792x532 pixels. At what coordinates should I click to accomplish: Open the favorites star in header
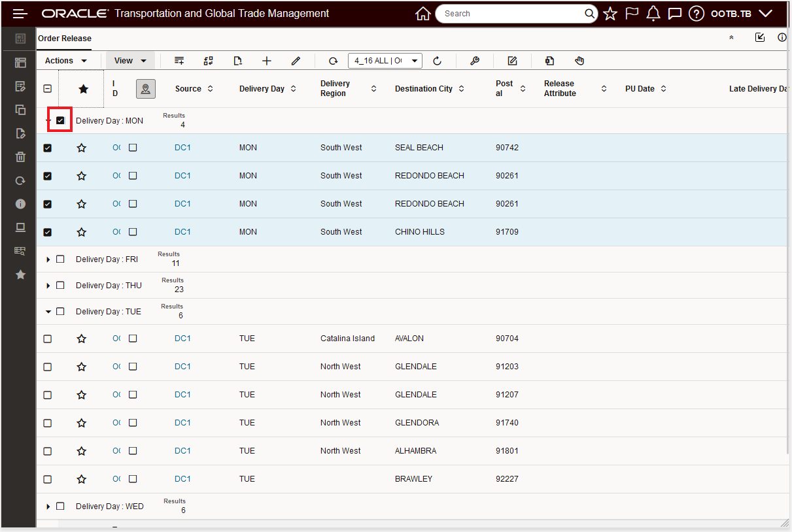coord(610,14)
